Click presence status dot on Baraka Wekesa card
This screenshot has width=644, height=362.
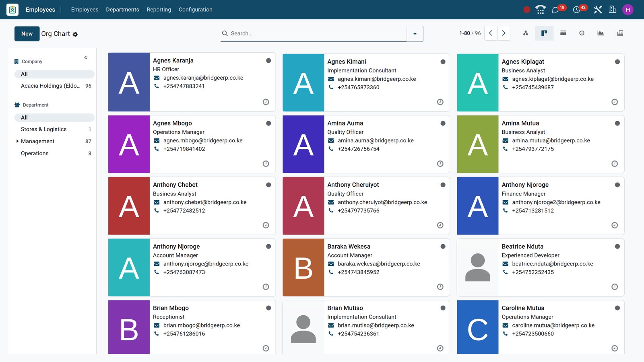click(x=443, y=247)
